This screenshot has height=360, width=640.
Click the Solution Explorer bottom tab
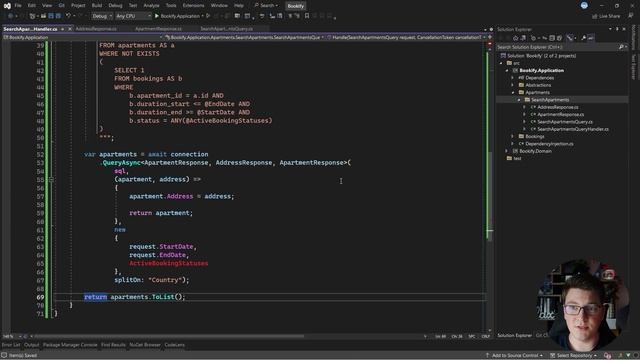pyautogui.click(x=514, y=336)
